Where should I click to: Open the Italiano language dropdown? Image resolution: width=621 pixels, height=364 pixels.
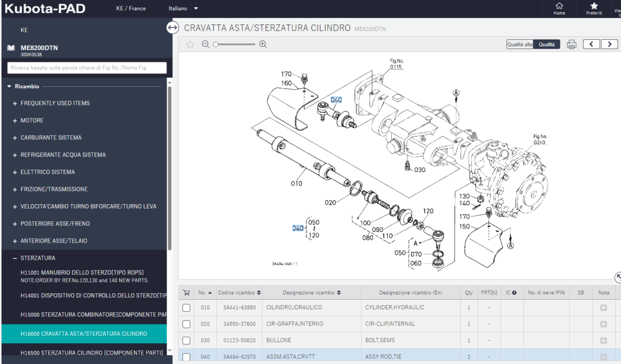coord(184,9)
